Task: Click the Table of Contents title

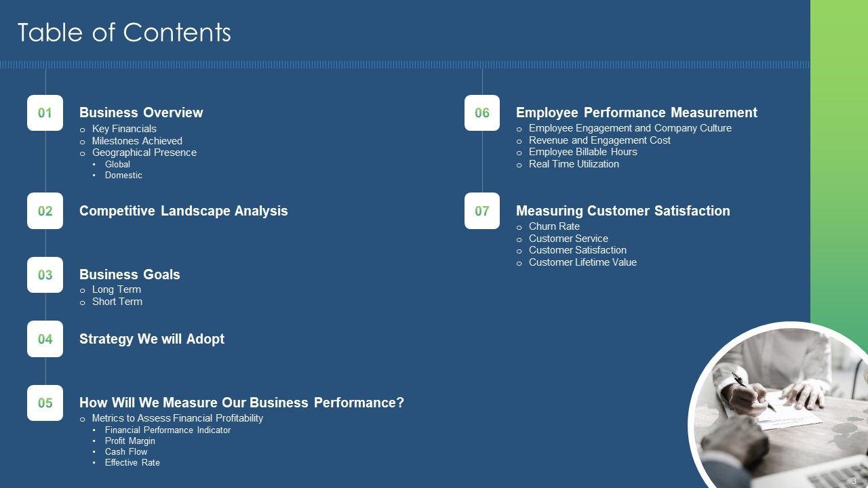Action: pyautogui.click(x=124, y=33)
